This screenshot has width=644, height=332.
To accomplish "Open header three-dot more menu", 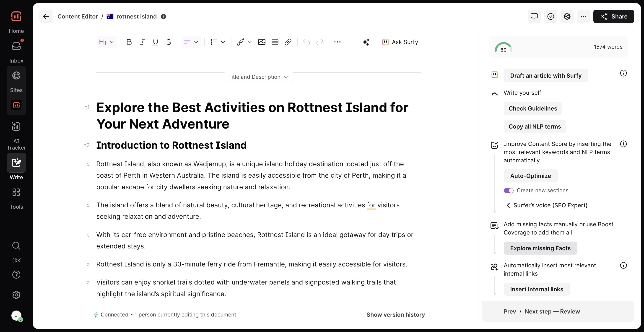I will click(x=584, y=16).
